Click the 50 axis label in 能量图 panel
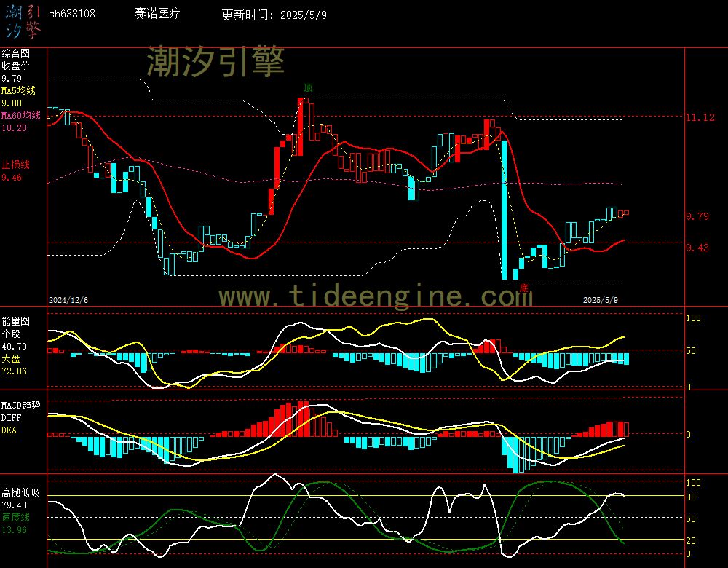Viewport: 728px width, 568px height. [x=691, y=351]
